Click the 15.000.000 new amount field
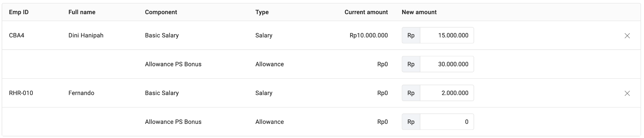644x138 pixels. [x=447, y=36]
